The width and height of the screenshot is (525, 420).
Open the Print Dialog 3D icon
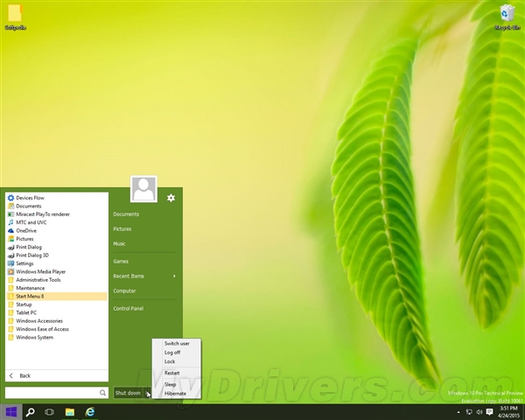(10, 255)
